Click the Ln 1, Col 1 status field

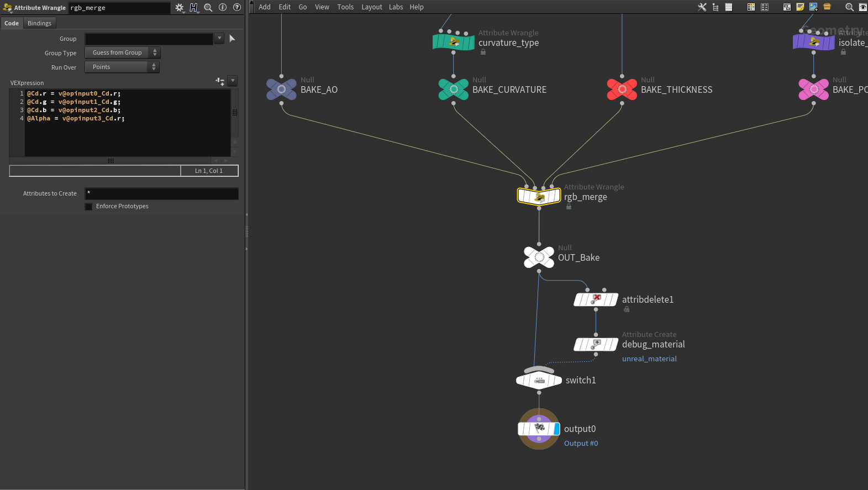click(209, 171)
